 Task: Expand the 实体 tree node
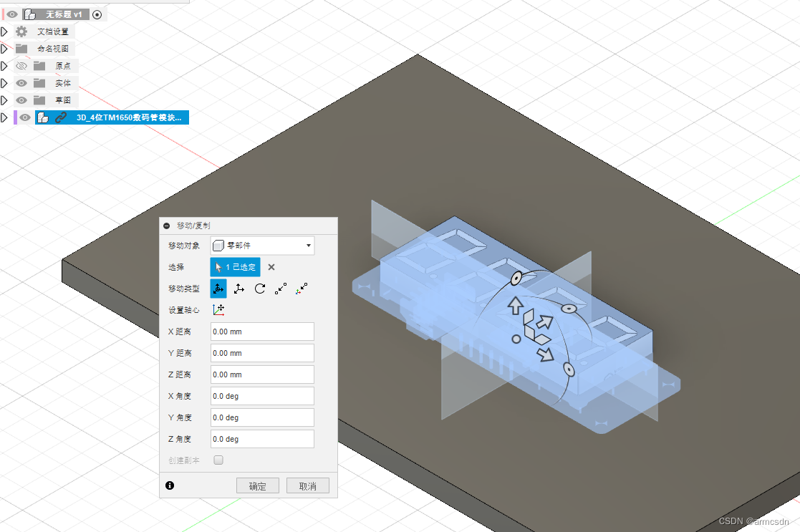click(4, 82)
